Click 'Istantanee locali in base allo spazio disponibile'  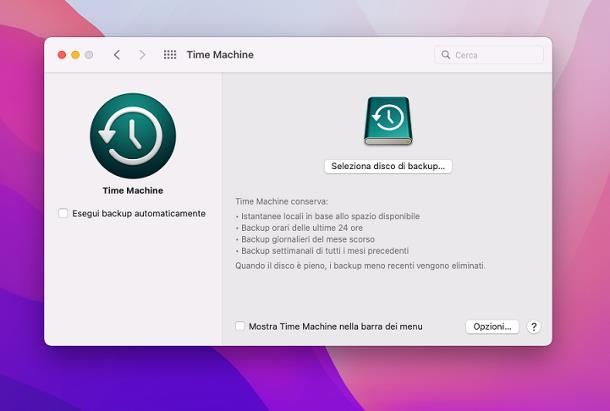click(x=330, y=216)
